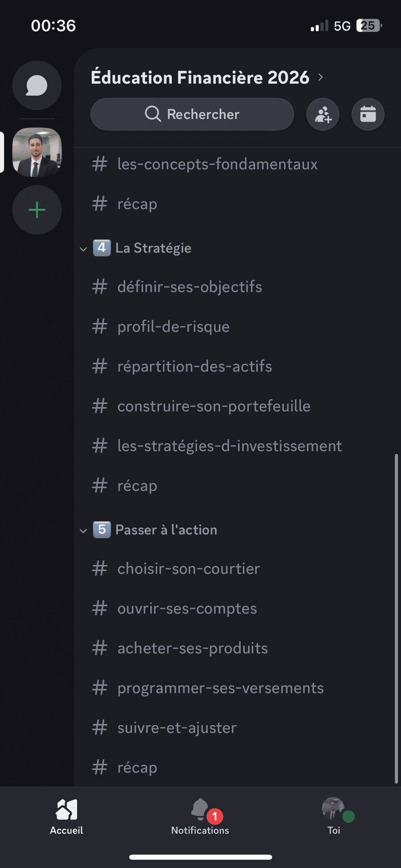Select the choisir-son-courtier channel
Viewport: 401px width, 868px height.
[x=188, y=569]
